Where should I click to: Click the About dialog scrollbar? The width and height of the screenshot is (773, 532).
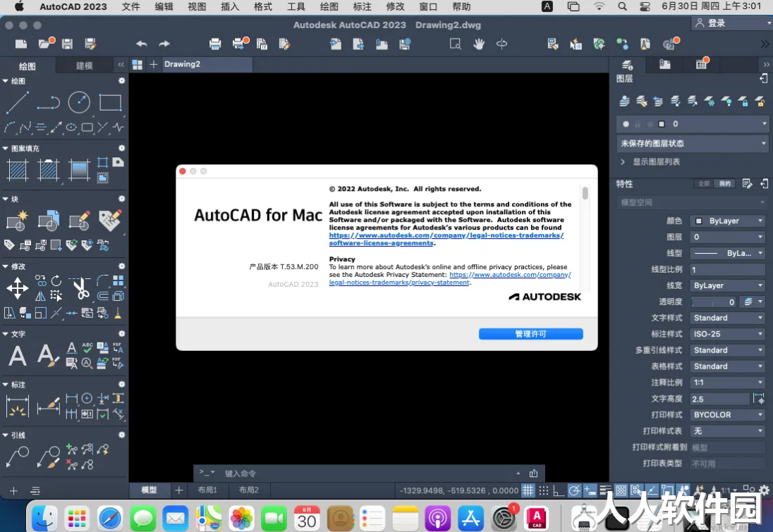click(585, 193)
